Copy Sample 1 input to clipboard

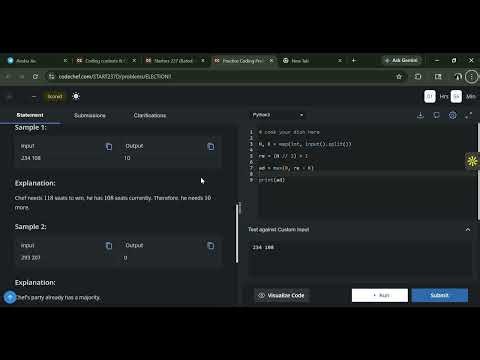(x=109, y=147)
